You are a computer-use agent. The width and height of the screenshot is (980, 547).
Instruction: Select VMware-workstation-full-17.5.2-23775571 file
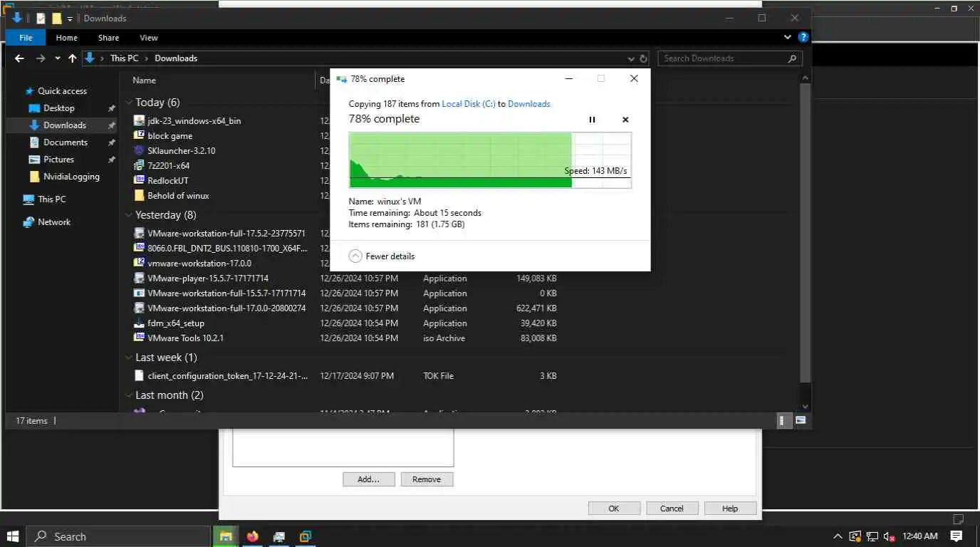226,234
